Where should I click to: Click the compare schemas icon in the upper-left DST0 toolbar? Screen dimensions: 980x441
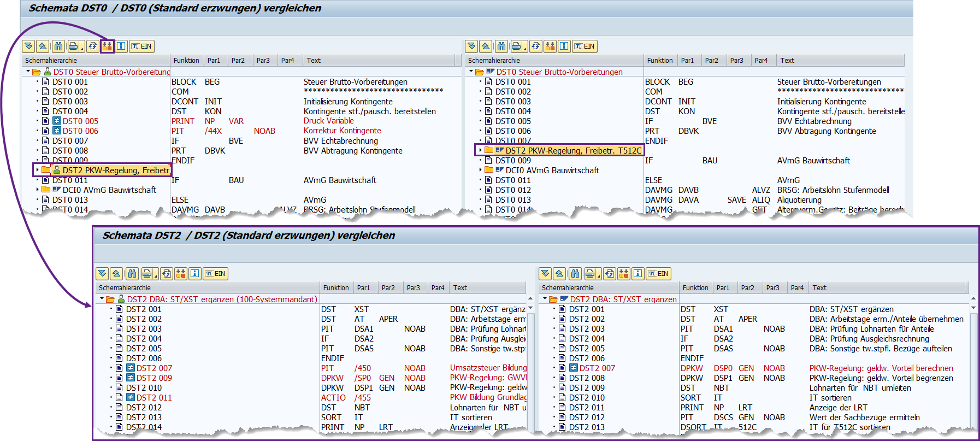point(107,46)
